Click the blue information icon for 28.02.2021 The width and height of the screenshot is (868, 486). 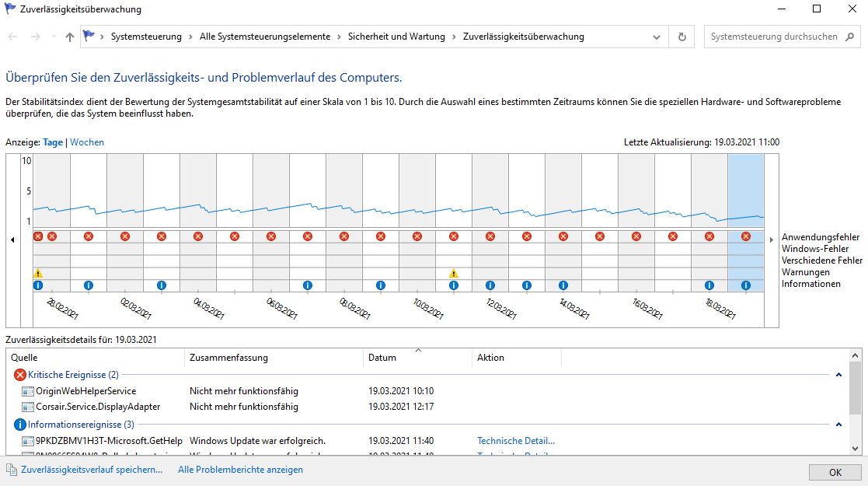click(38, 285)
